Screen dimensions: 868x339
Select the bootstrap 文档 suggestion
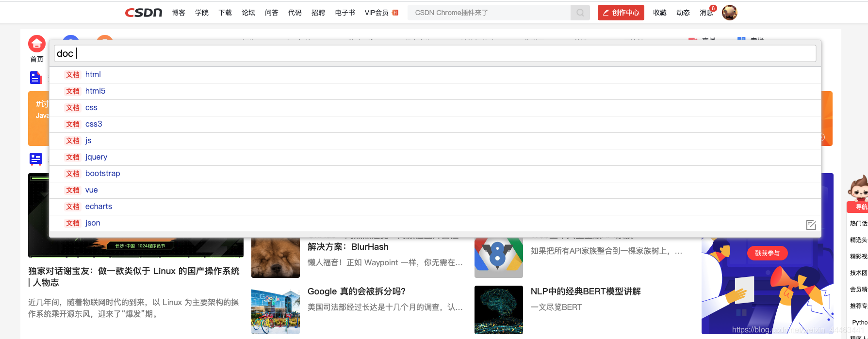coord(435,174)
